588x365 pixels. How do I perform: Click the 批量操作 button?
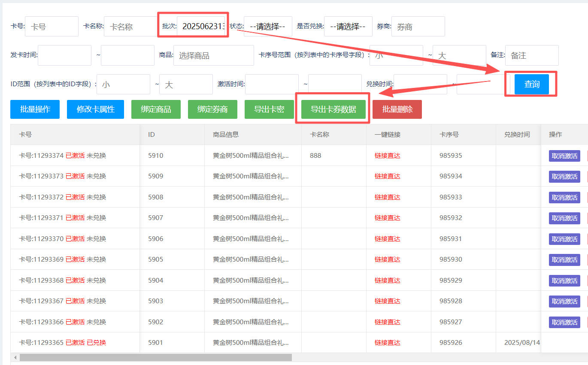click(35, 109)
